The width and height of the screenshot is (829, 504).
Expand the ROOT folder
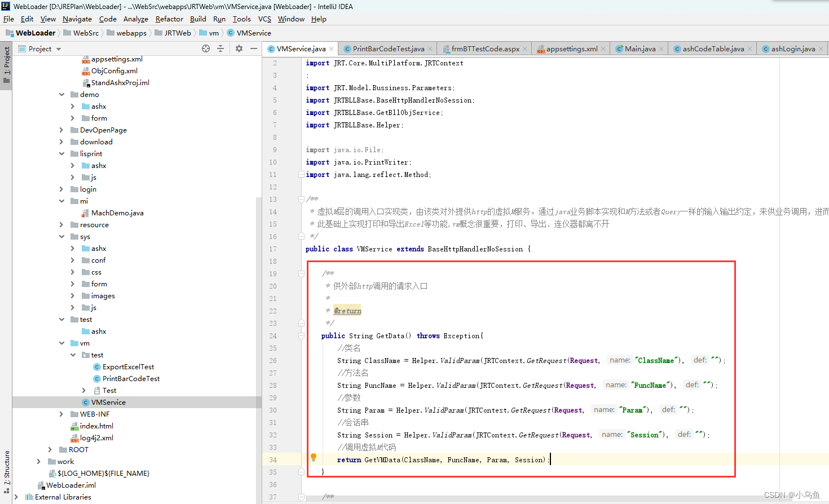pos(50,450)
